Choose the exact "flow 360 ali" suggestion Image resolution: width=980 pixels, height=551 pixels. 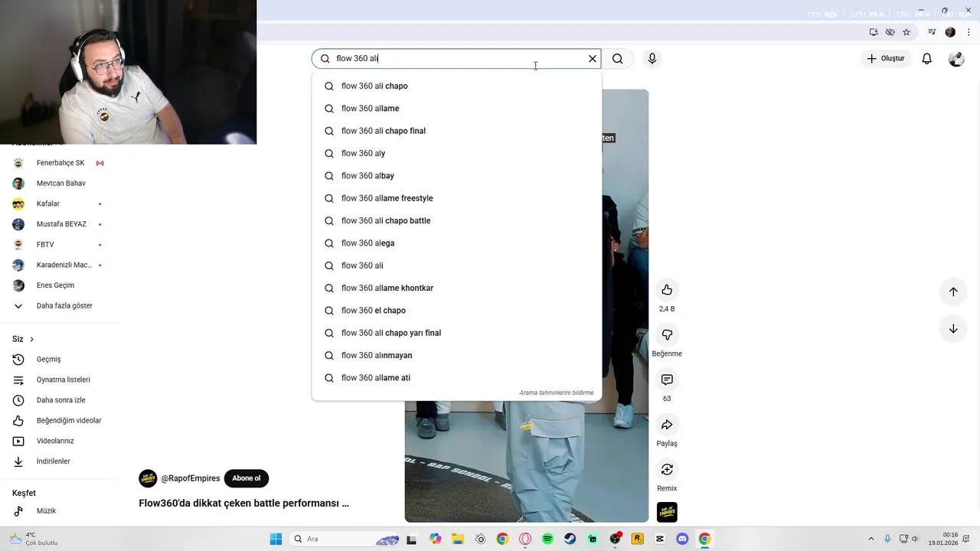456,266
